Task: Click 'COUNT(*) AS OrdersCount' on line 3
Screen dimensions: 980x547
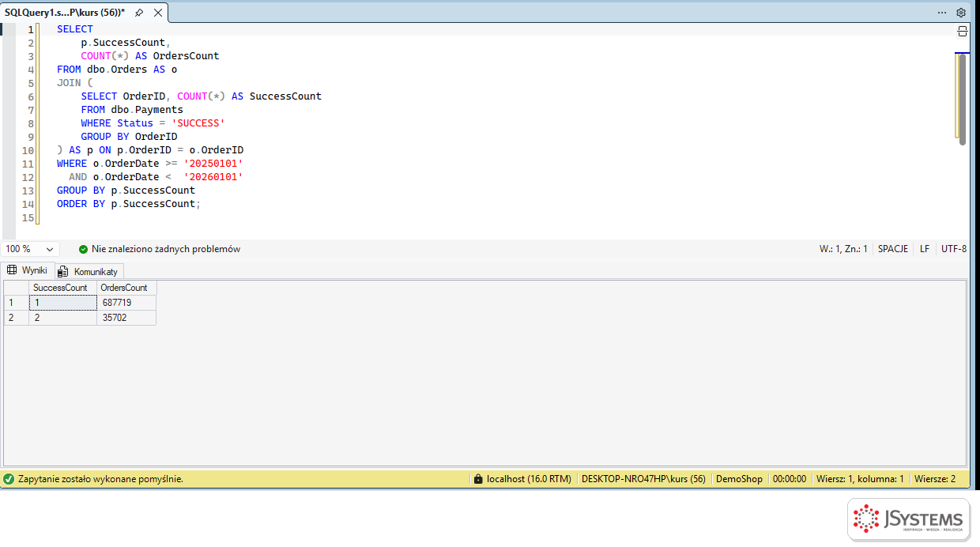Action: pyautogui.click(x=150, y=56)
